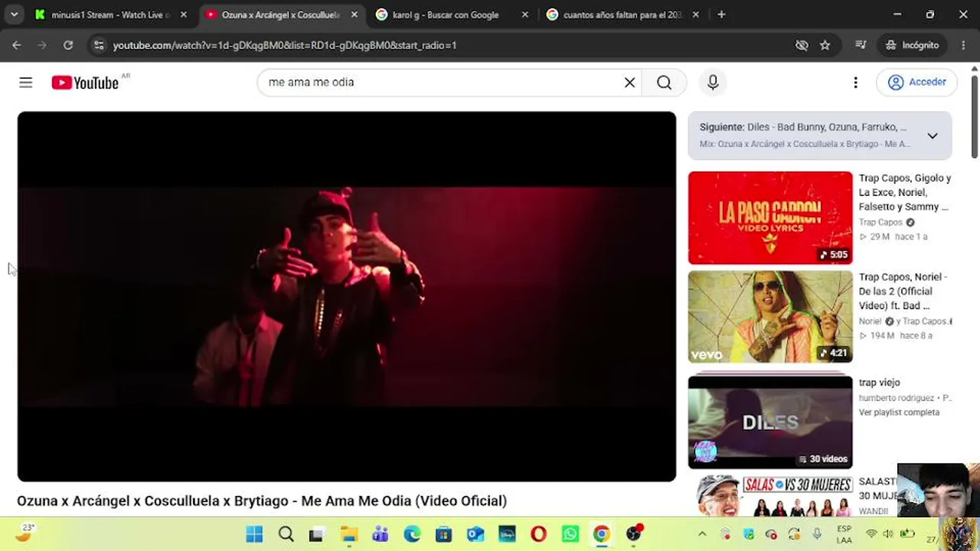Go to the YouTube home logo

[x=85, y=83]
